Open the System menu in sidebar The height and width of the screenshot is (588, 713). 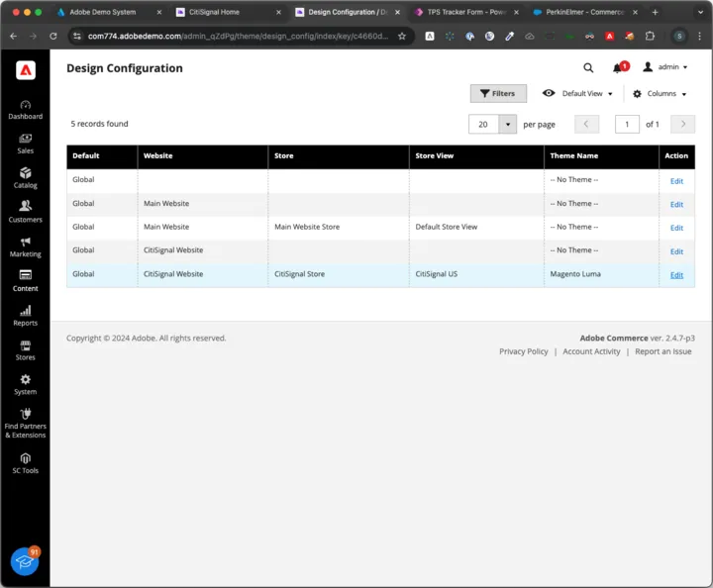point(26,385)
